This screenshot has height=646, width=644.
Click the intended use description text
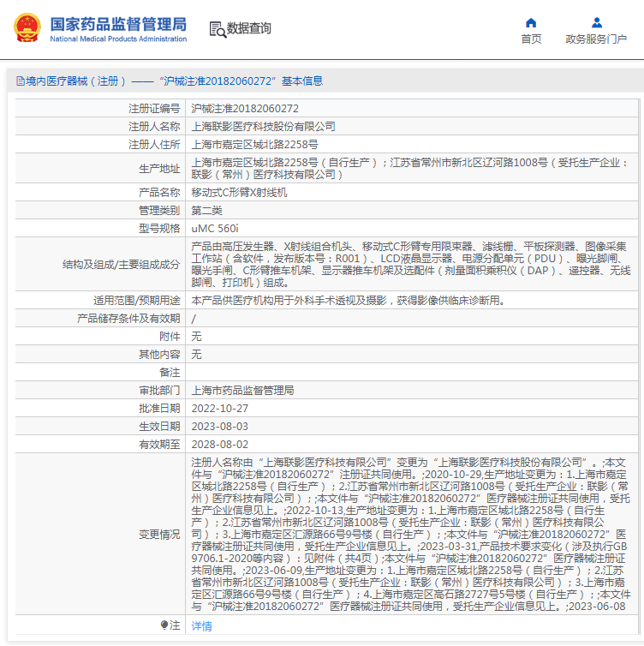point(349,301)
